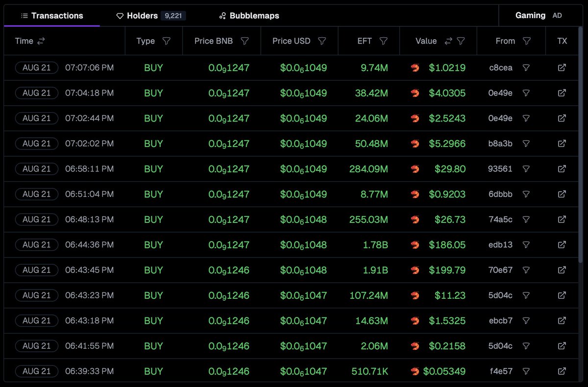Filter by wallet 74a5c

(x=526, y=219)
